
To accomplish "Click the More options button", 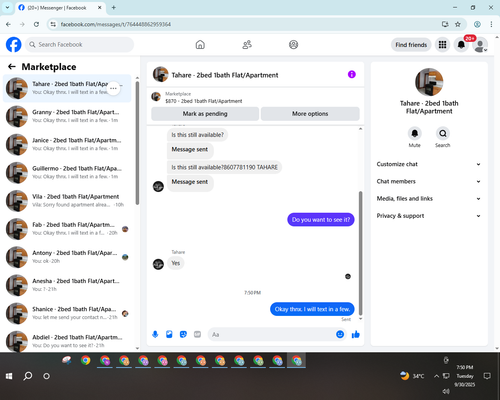I will (310, 114).
